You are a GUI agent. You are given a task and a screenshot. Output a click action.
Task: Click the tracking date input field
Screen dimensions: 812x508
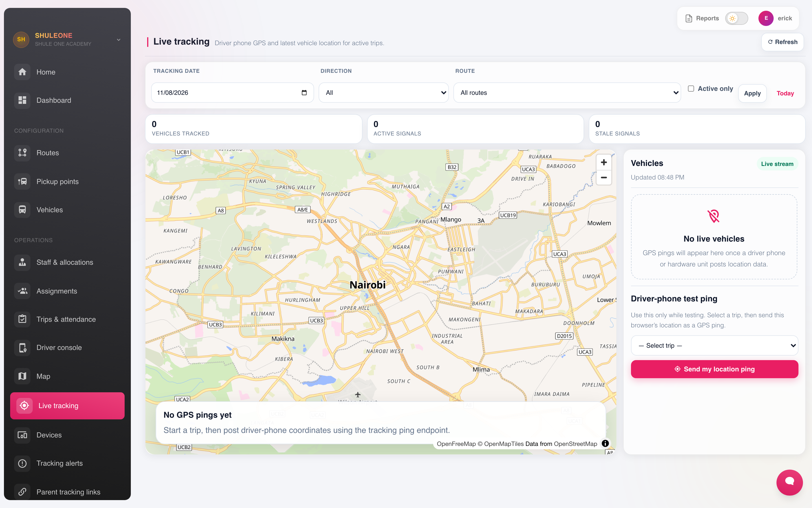[x=232, y=93]
